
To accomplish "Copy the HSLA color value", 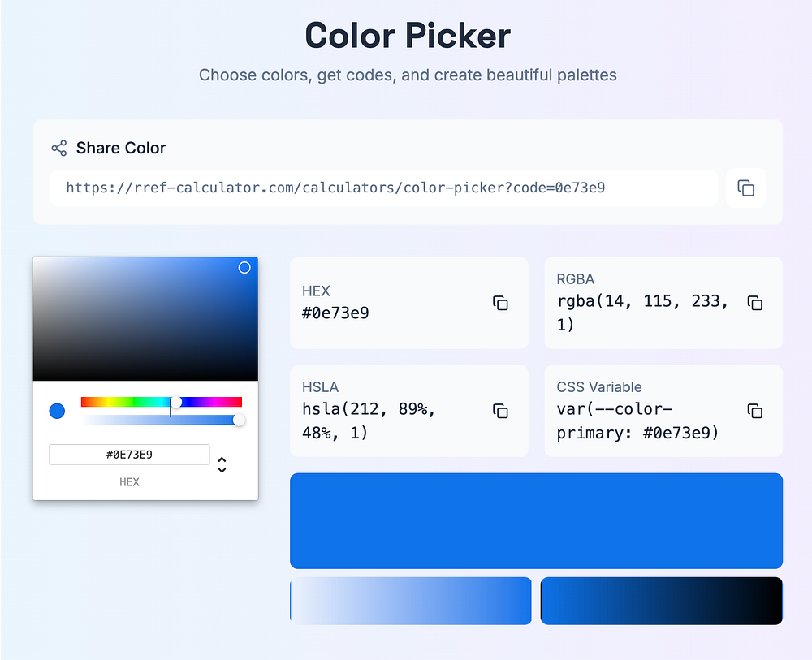I will coord(500,411).
